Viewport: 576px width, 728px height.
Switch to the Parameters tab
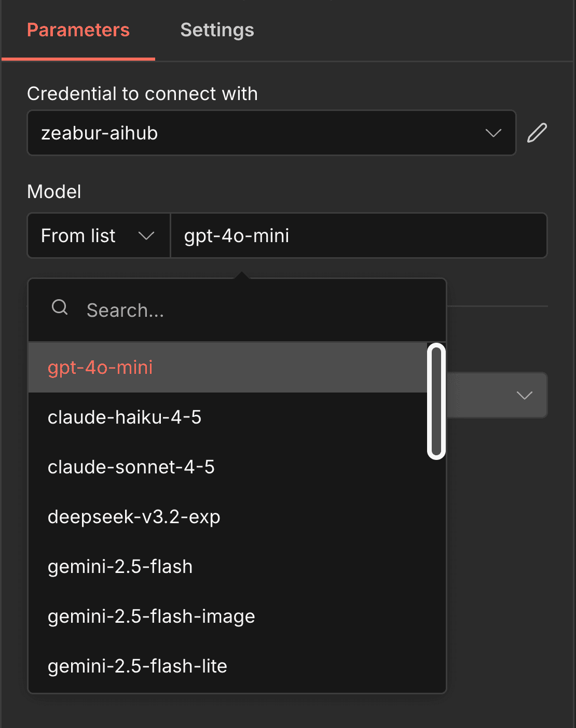pyautogui.click(x=78, y=30)
